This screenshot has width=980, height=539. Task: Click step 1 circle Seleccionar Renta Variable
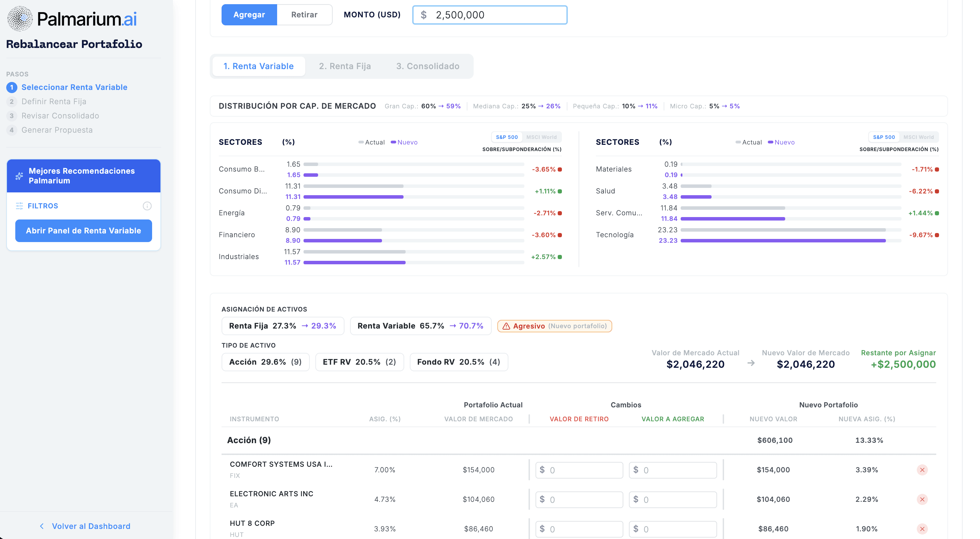coord(12,88)
